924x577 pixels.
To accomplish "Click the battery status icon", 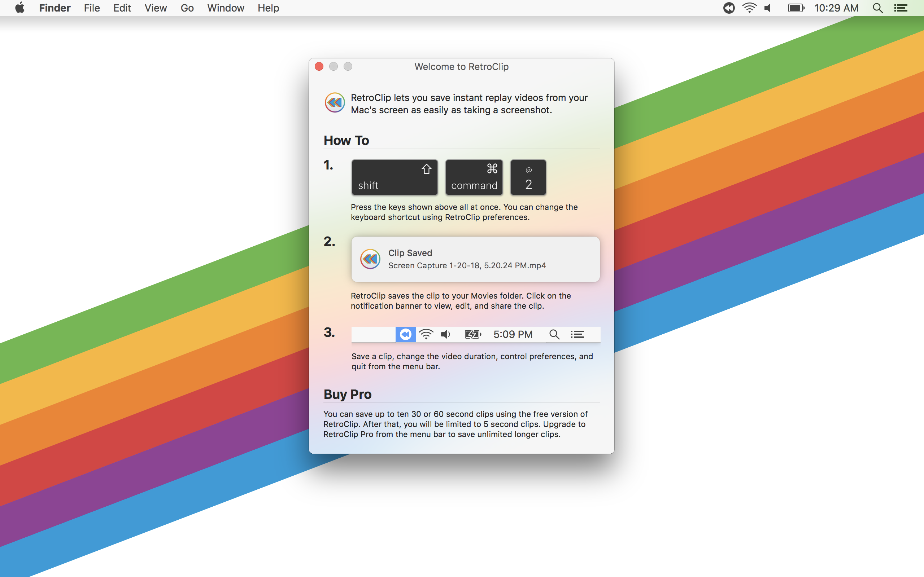I will click(x=796, y=8).
